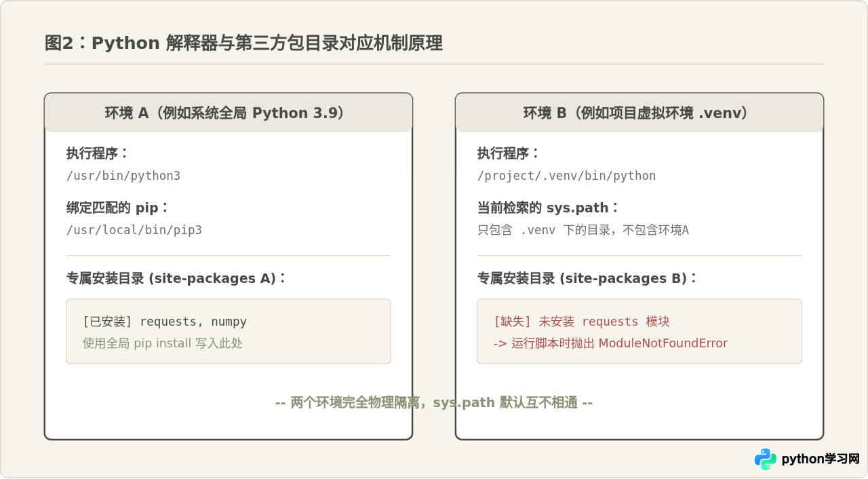Click the "执行程序：" label in 环境 B
The width and height of the screenshot is (868, 479).
[x=509, y=153]
